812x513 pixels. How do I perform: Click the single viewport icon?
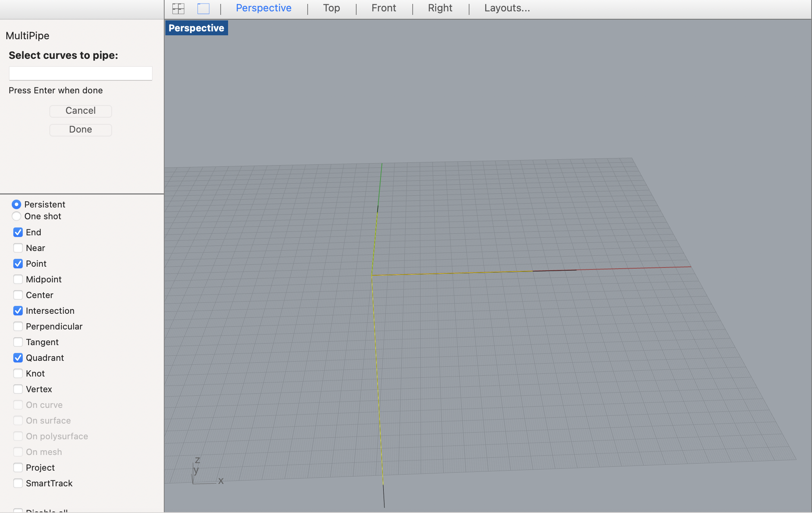tap(203, 8)
